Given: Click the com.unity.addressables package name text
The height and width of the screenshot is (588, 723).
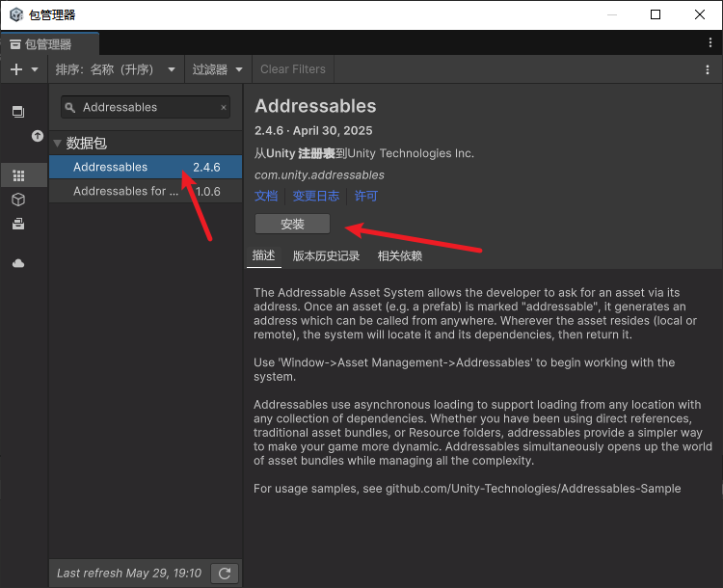Looking at the screenshot, I should tap(319, 175).
